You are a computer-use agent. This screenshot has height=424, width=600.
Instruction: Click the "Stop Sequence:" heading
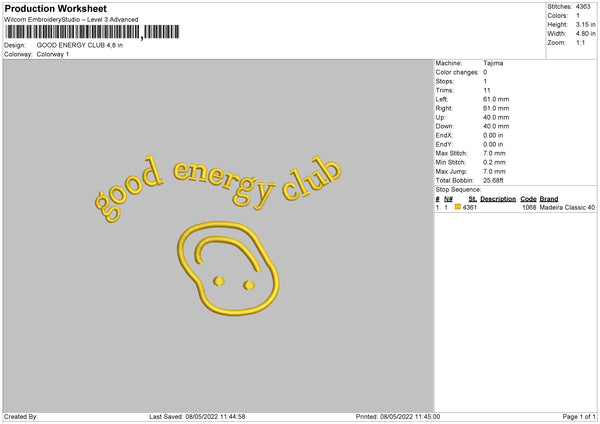(458, 189)
